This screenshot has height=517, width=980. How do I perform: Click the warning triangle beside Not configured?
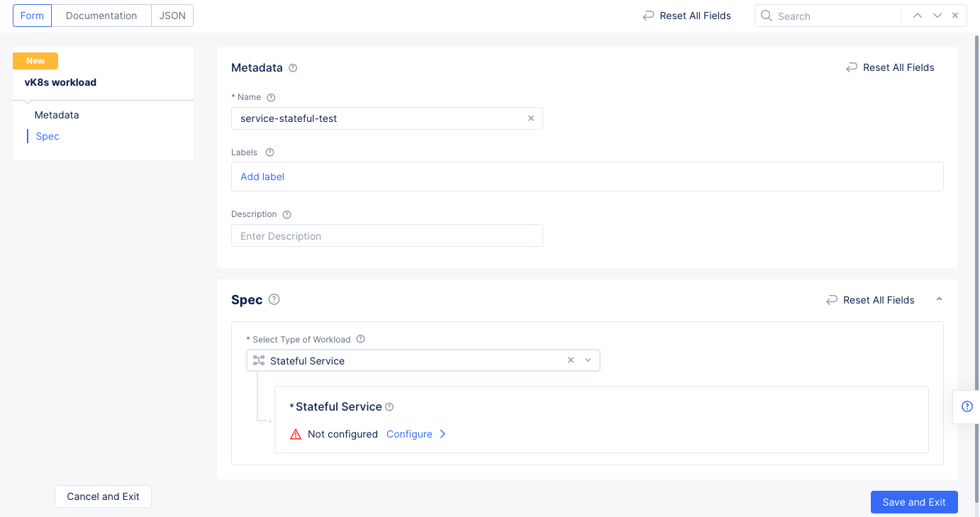(x=296, y=433)
